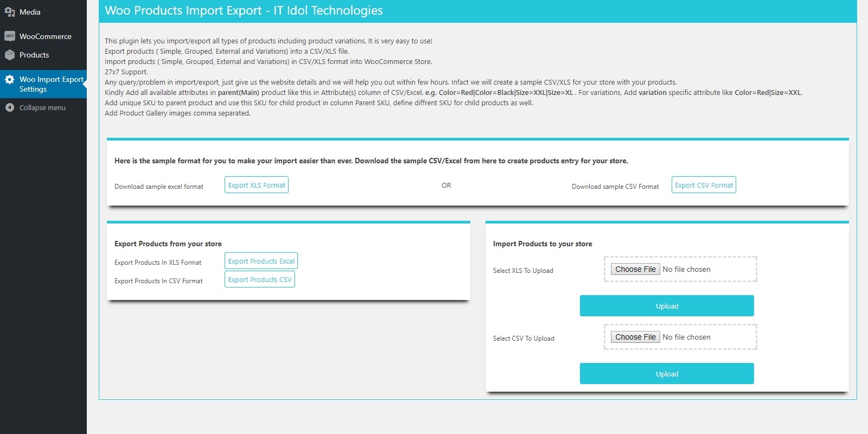Click the 'OR' separator text
This screenshot has height=434, width=868.
446,186
